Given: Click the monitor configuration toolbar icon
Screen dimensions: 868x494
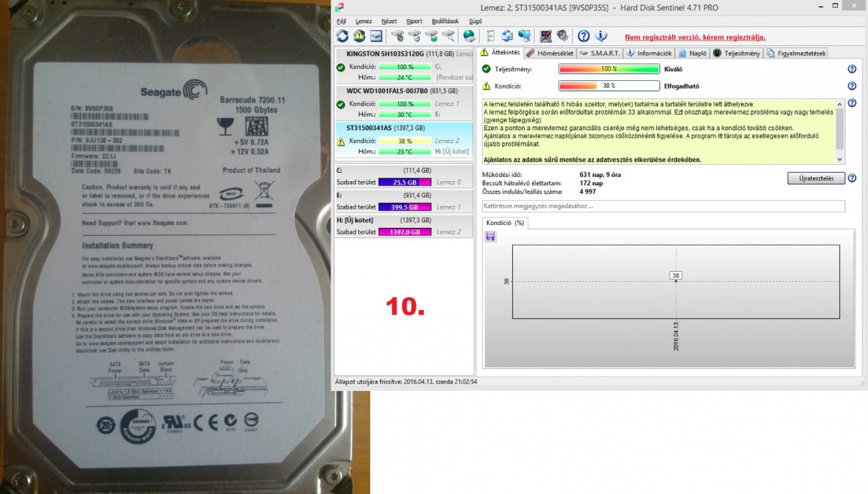Looking at the screenshot, I should pyautogui.click(x=546, y=36).
